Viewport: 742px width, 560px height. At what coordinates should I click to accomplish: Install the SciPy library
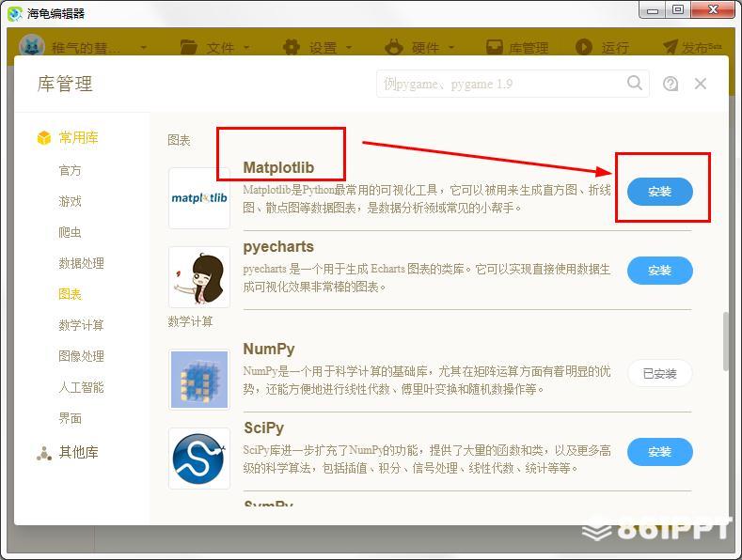tap(659, 452)
